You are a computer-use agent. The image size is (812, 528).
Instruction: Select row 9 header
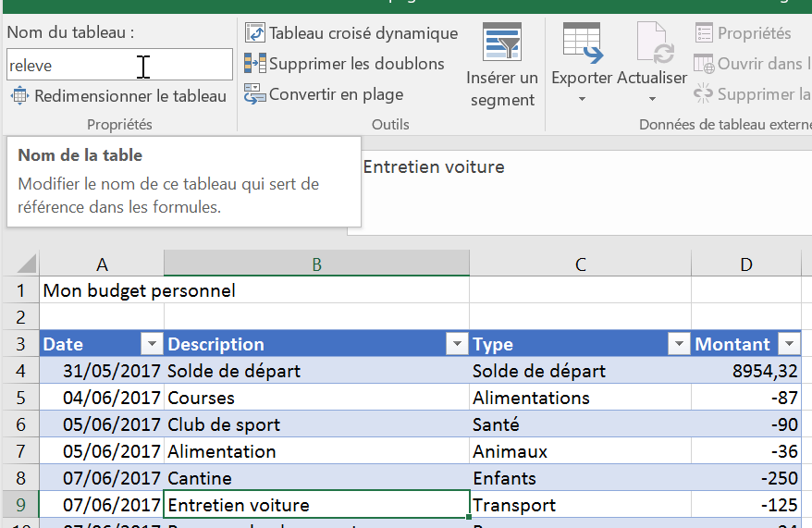(20, 504)
